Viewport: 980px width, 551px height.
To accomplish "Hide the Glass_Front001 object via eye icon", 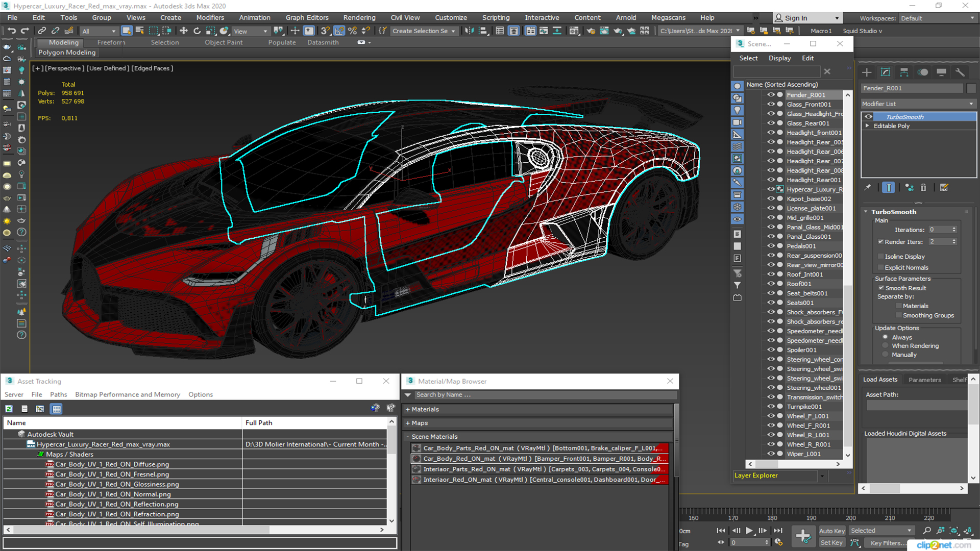I will tap(771, 104).
